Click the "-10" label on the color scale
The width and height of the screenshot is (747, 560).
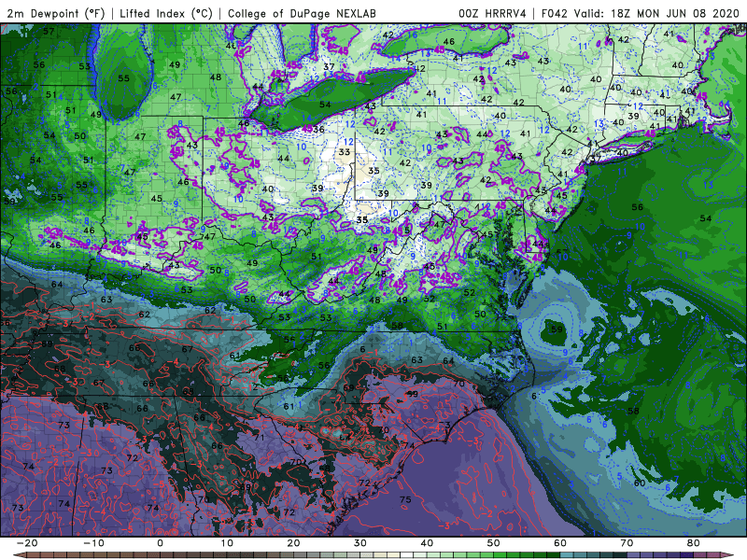coord(93,543)
